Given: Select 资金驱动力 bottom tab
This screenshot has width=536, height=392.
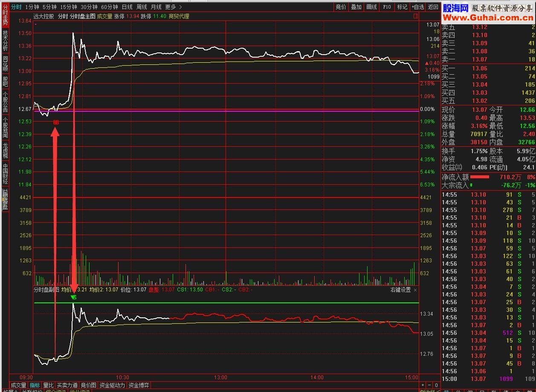Looking at the screenshot, I should pos(112,385).
